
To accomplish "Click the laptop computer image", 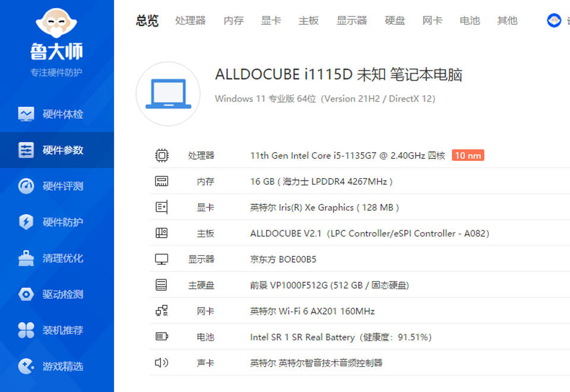I will tap(168, 94).
